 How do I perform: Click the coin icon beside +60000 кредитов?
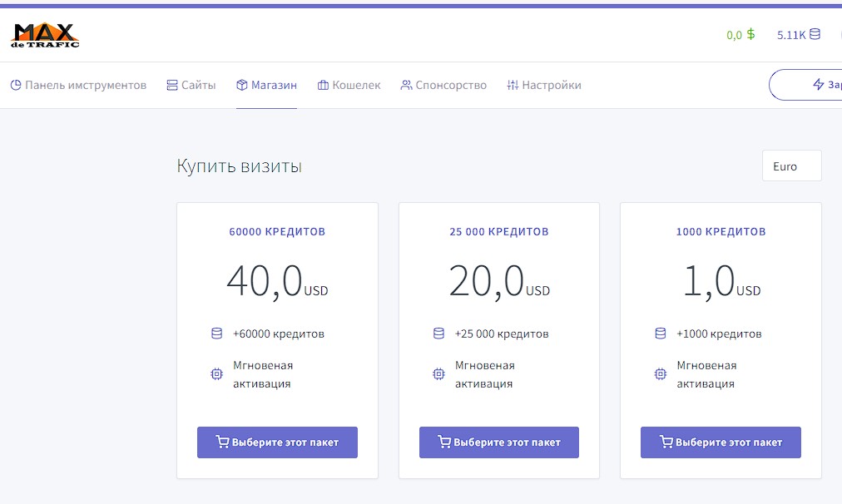pos(216,334)
